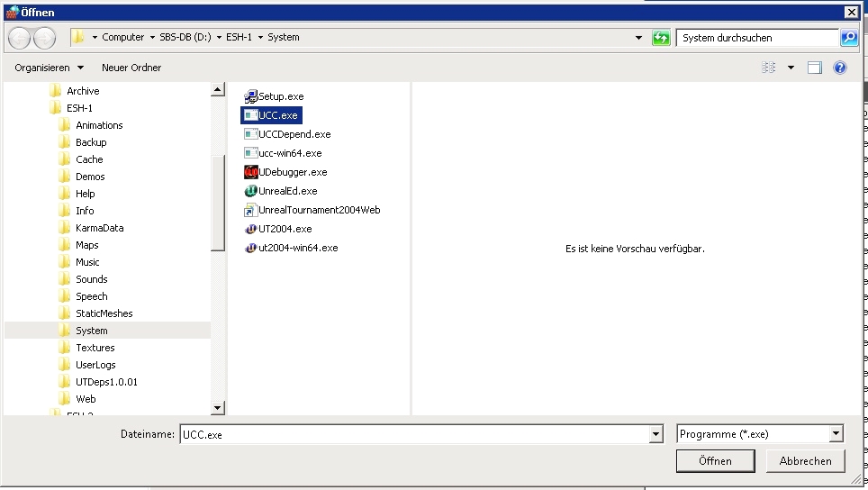868x490 pixels.
Task: Click the UnrealEd.exe icon
Action: [251, 190]
